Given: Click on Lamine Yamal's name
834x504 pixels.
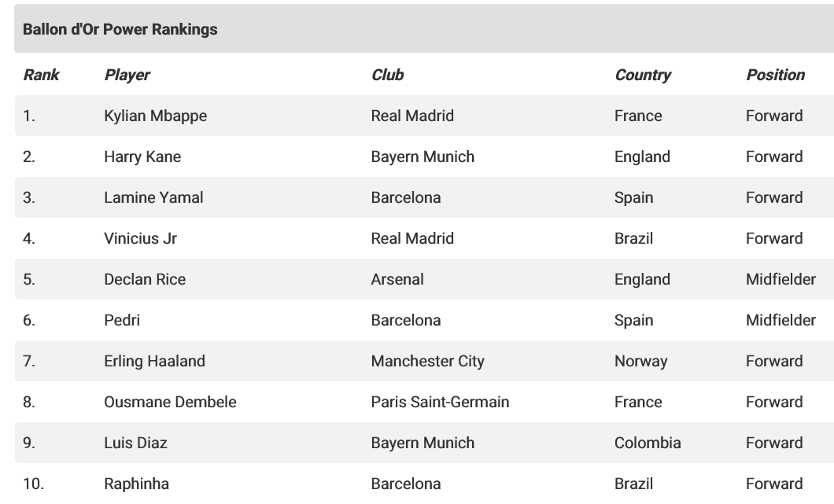Looking at the screenshot, I should coord(153,197).
